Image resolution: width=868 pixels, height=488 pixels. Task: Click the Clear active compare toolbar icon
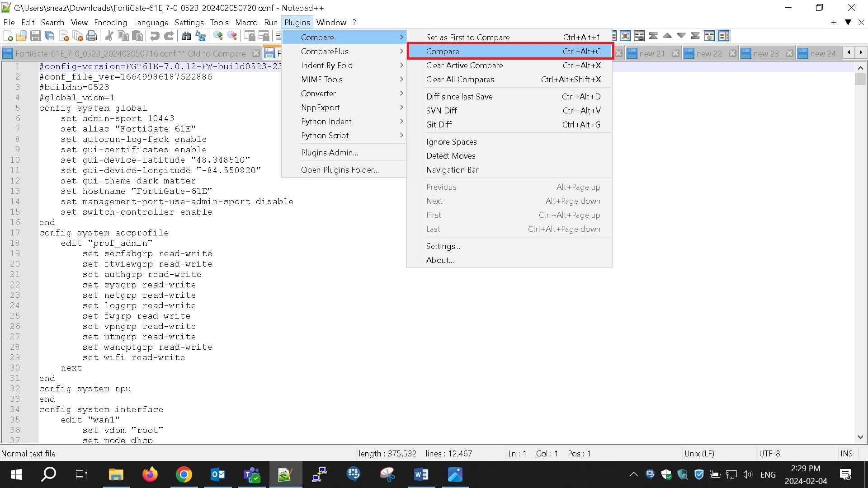[639, 36]
